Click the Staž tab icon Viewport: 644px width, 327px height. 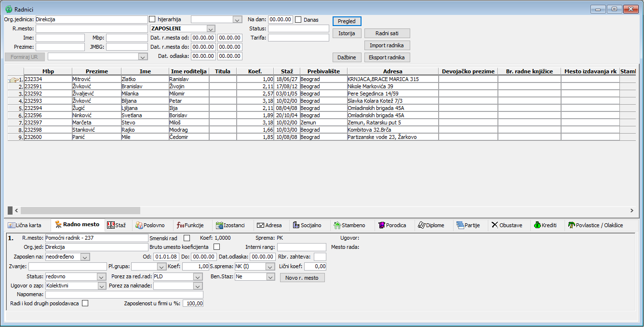coord(110,225)
